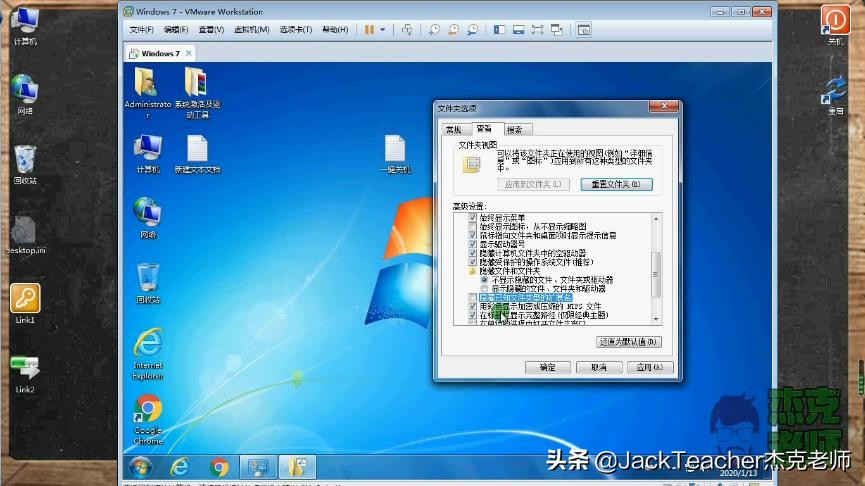Open the power options dropdown arrow beside pause
Viewport: 865px width, 486px height.
tap(383, 30)
